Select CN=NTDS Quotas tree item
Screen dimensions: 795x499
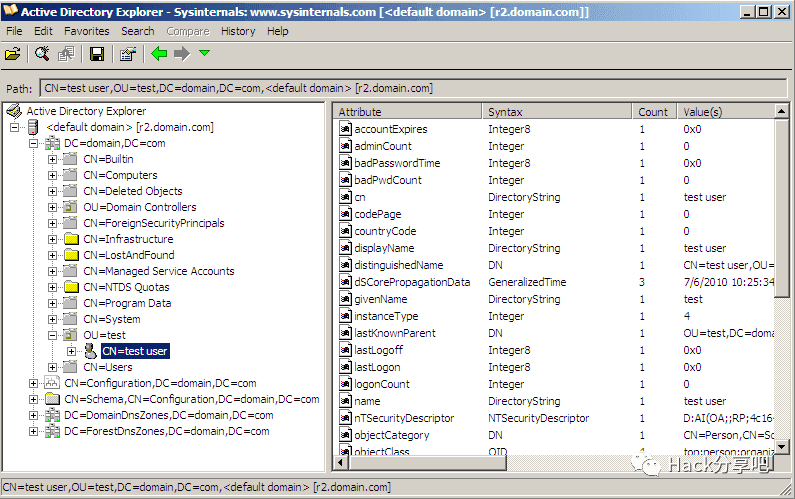click(126, 287)
